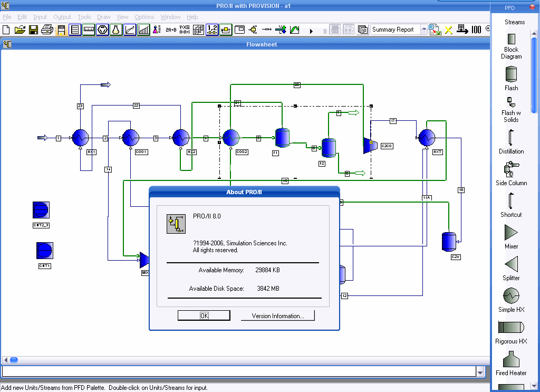This screenshot has width=540, height=392.
Task: Open the Input menu
Action: pos(40,16)
